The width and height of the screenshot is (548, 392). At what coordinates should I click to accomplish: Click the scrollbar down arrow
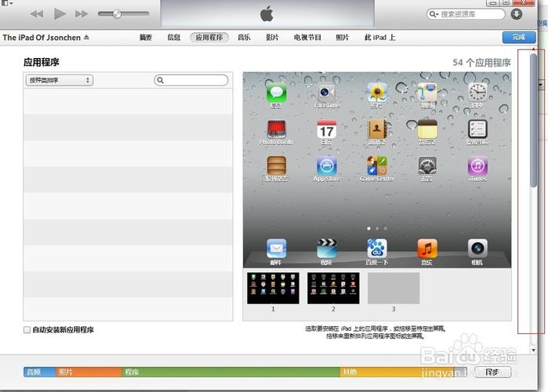[x=534, y=350]
